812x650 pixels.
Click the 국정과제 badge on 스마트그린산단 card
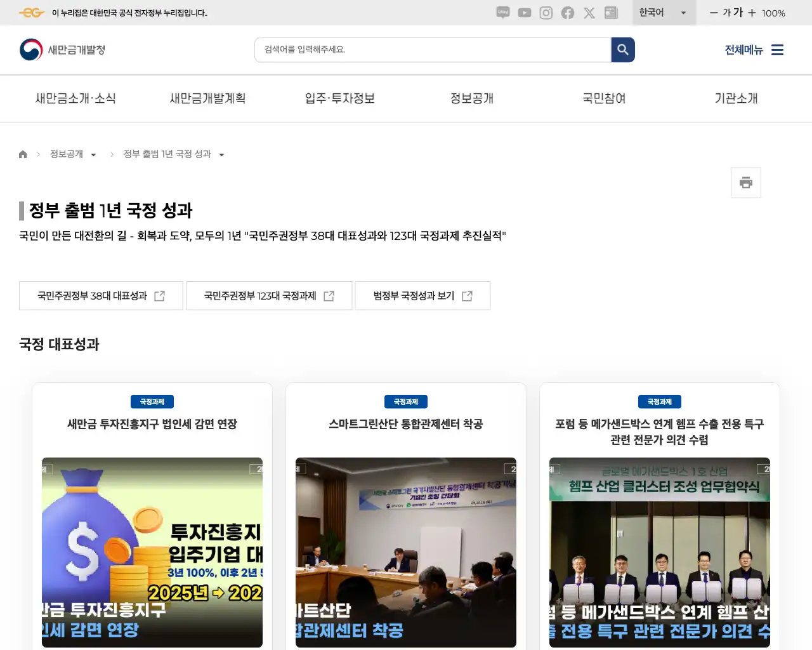pos(406,402)
